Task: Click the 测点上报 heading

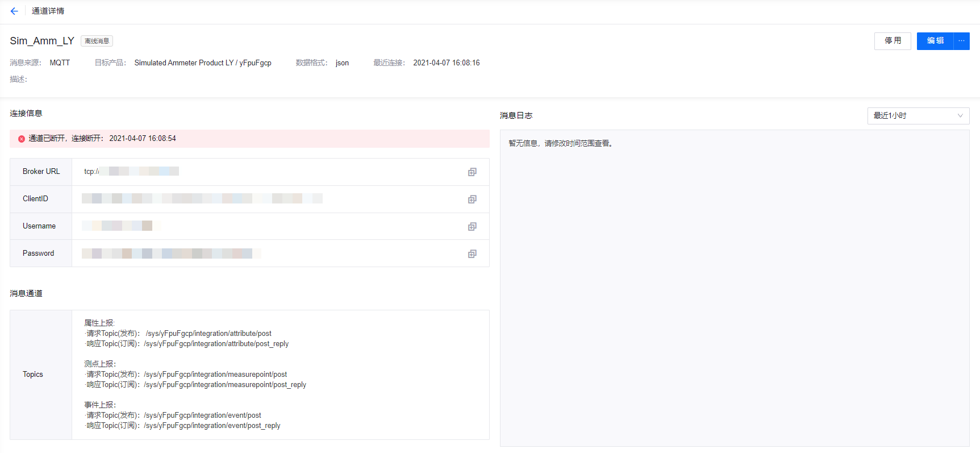Action: point(99,364)
